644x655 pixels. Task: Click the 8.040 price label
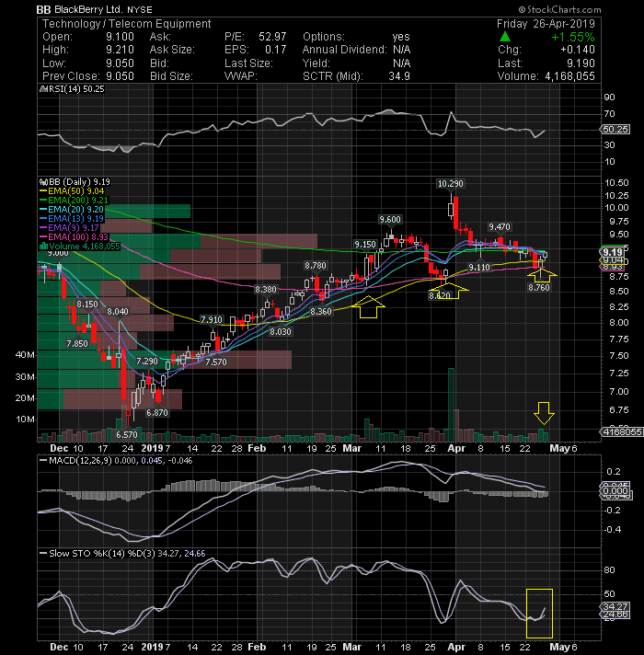pos(118,311)
